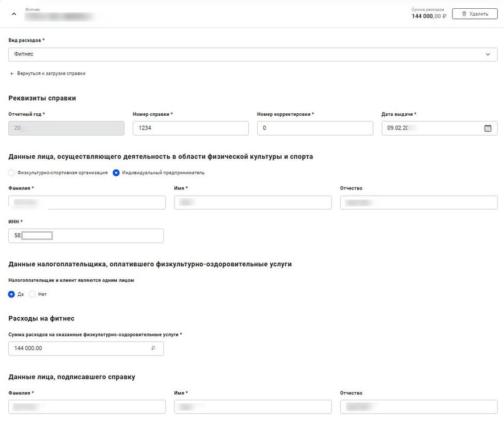Click the Номер корректировки field
Screen dimensions: 504x421
point(315,128)
